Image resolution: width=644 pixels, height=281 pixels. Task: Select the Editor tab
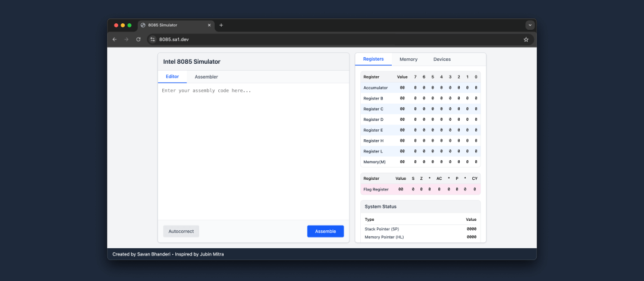tap(172, 77)
